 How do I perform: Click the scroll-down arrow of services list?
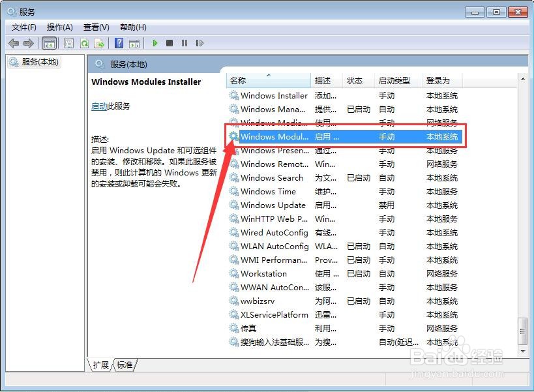click(523, 351)
